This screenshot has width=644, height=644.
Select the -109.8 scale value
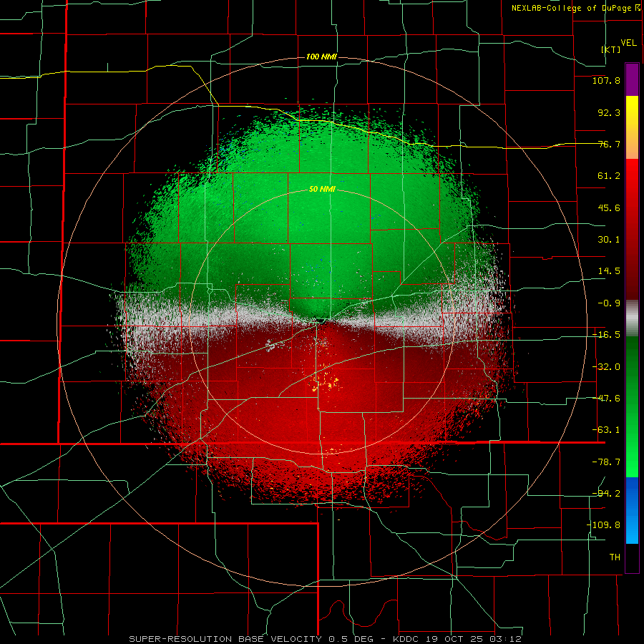tap(603, 525)
